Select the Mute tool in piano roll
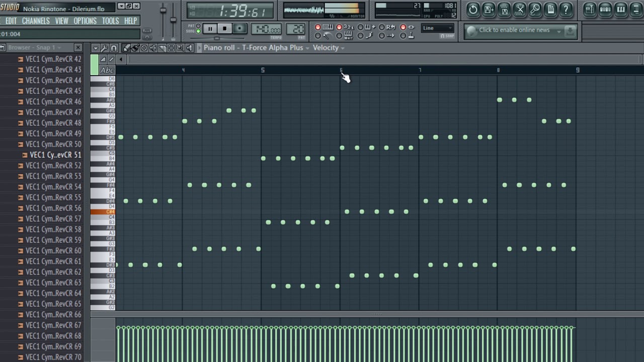 153,48
